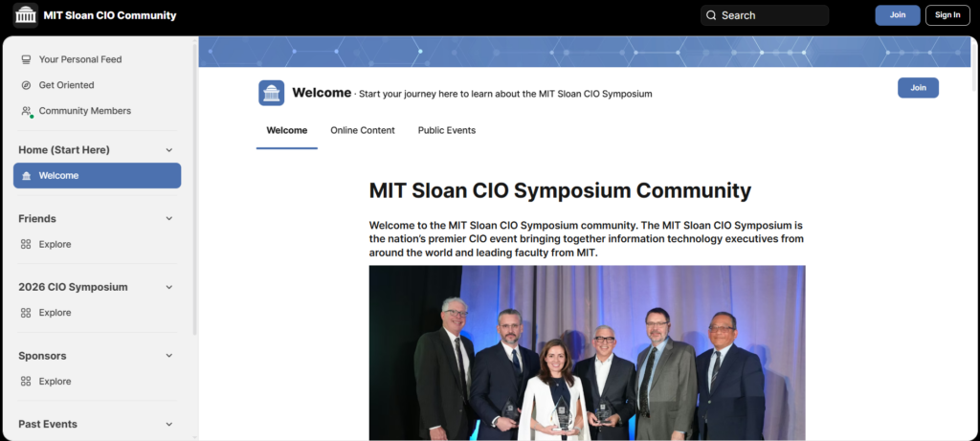Click the Sign In button
This screenshot has width=980, height=441.
[947, 15]
